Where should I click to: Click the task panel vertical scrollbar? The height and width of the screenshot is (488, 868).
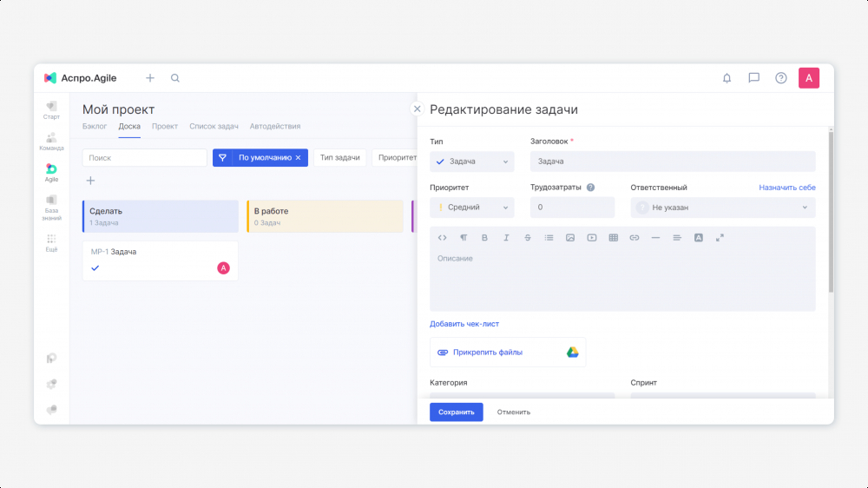pos(831,210)
